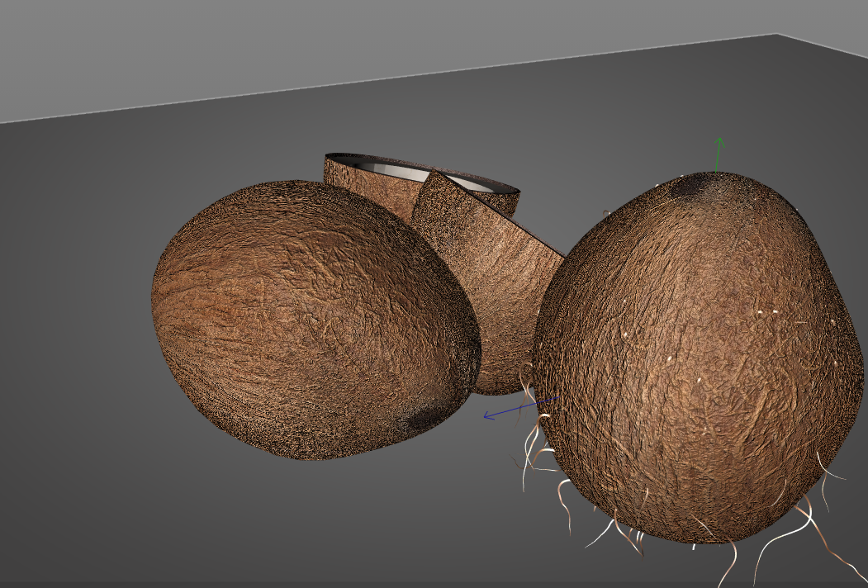Select the whole coconut lying on left
Viewport: 868px width, 588px height.
pyautogui.click(x=315, y=320)
